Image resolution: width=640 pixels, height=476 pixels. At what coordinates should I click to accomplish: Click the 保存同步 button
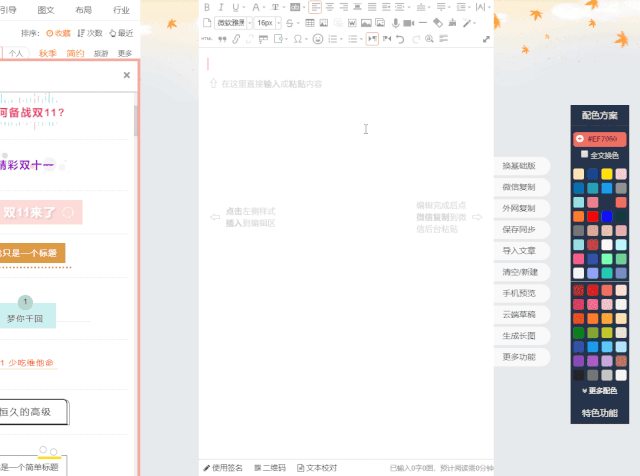519,230
